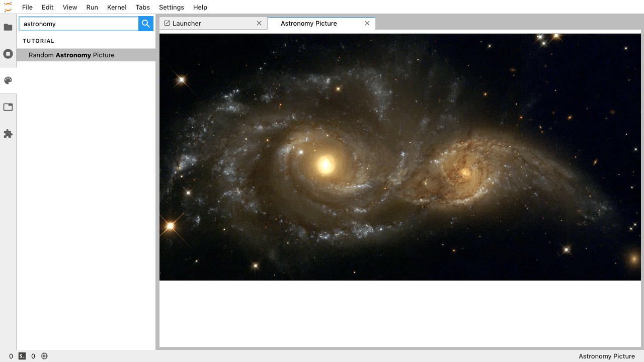This screenshot has height=362, width=644.
Task: Open the Help menu
Action: tap(200, 7)
